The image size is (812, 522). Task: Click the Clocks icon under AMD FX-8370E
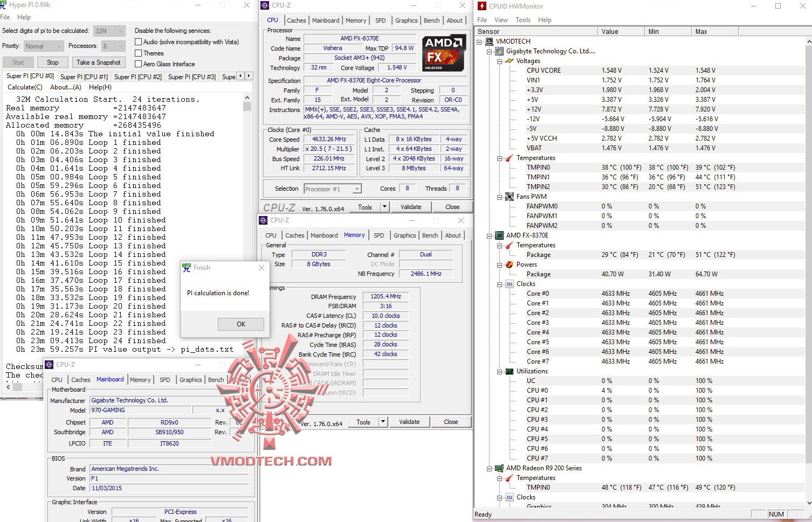[x=510, y=284]
